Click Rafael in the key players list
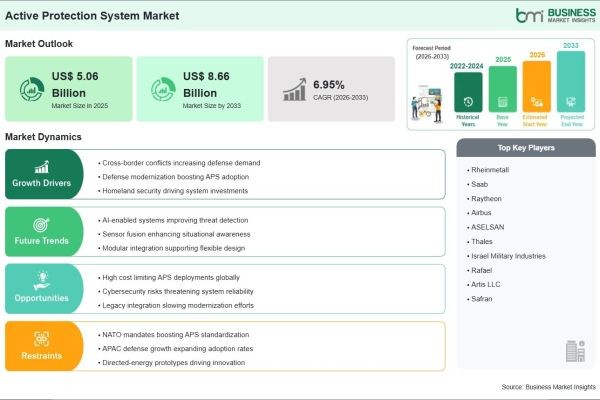Viewport: 600px width, 400px height. [x=481, y=270]
